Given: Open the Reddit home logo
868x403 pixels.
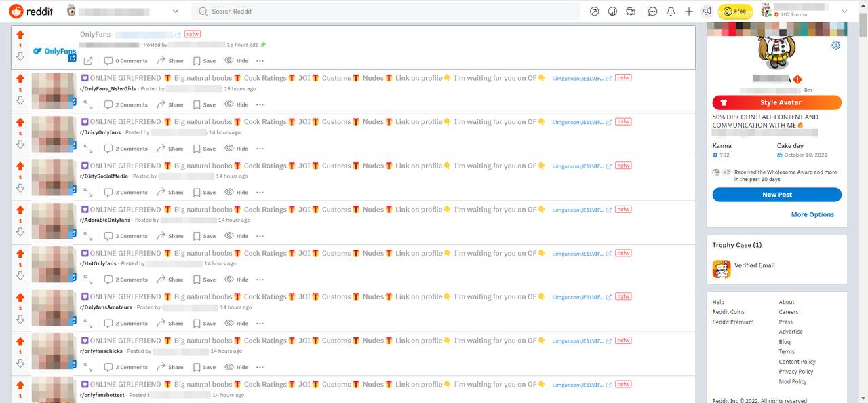Looking at the screenshot, I should [31, 11].
